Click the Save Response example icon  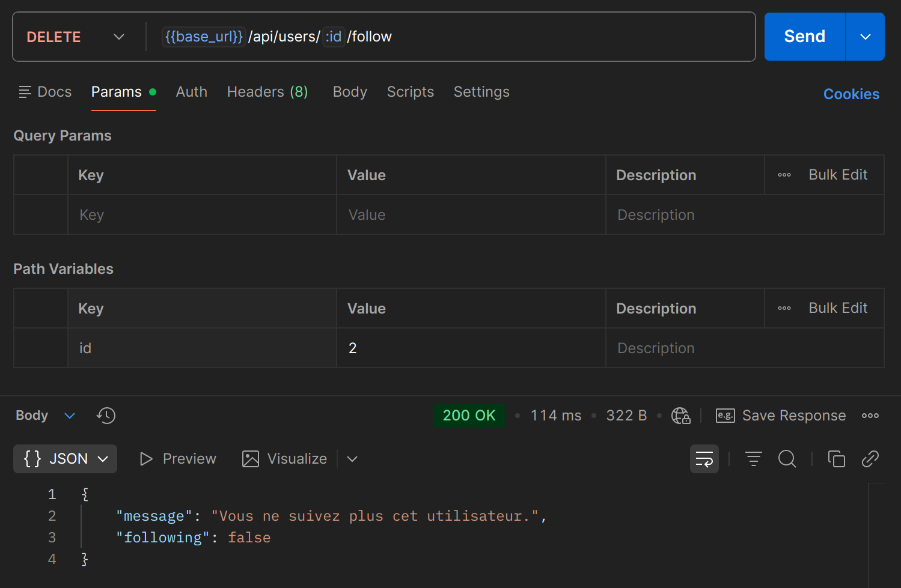(x=725, y=416)
